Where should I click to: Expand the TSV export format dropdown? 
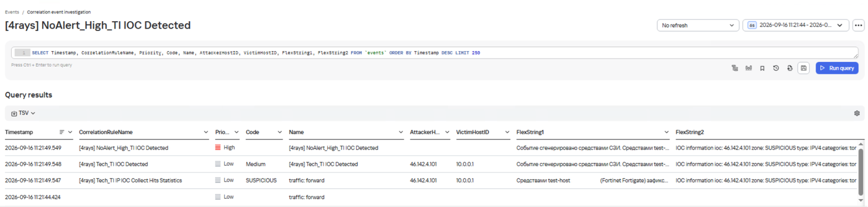click(33, 113)
